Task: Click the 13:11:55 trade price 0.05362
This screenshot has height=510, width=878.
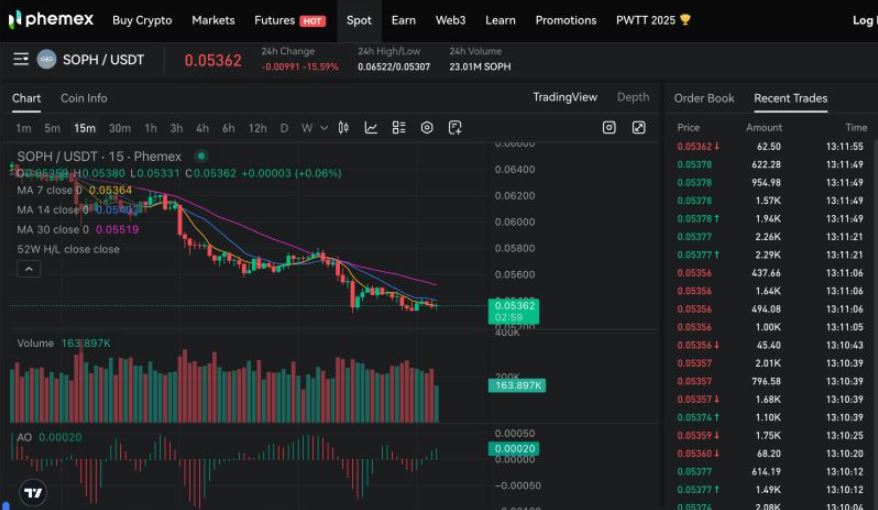Action: tap(694, 147)
